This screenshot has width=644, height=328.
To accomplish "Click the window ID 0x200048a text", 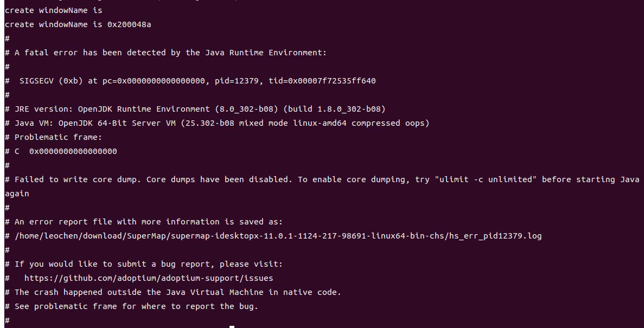I will [x=129, y=24].
